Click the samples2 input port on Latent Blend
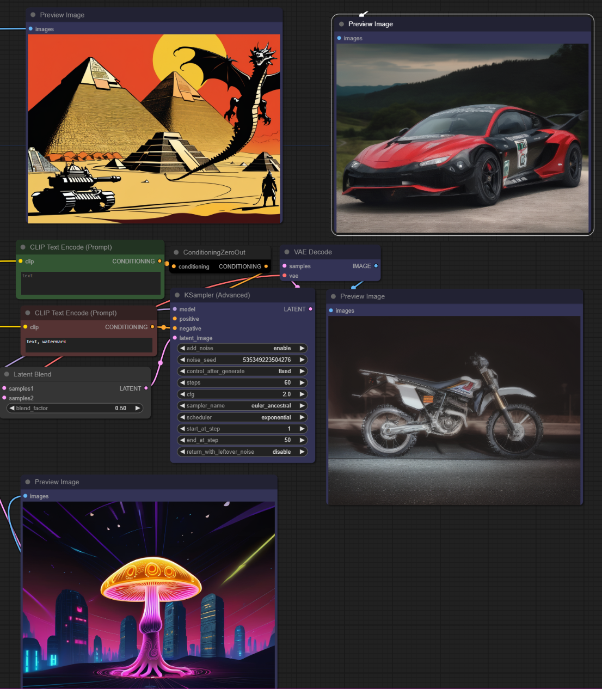This screenshot has height=700, width=602. pos(5,398)
